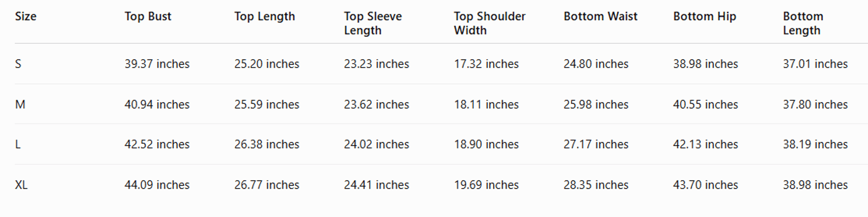Select the M size row label
868x217 pixels.
20,104
